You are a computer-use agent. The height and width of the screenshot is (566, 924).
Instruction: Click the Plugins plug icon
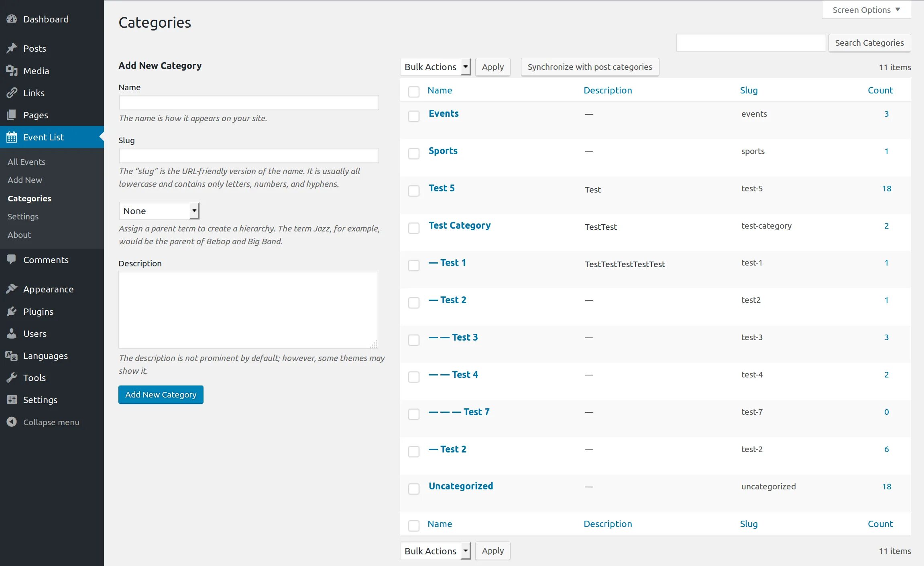[x=12, y=312]
